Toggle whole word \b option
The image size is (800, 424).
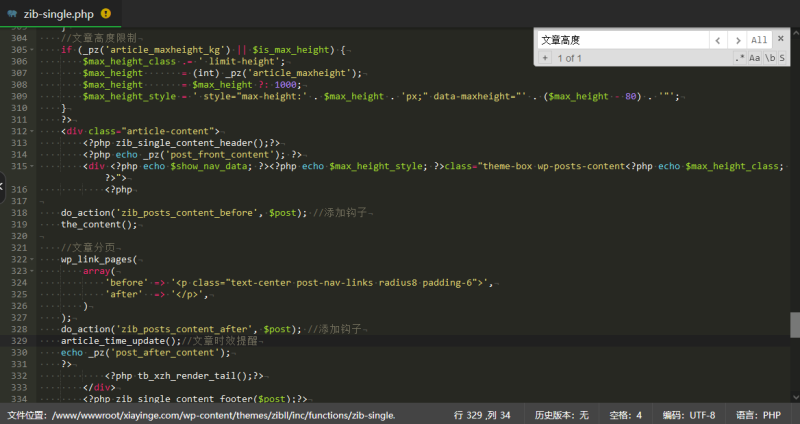(770, 59)
